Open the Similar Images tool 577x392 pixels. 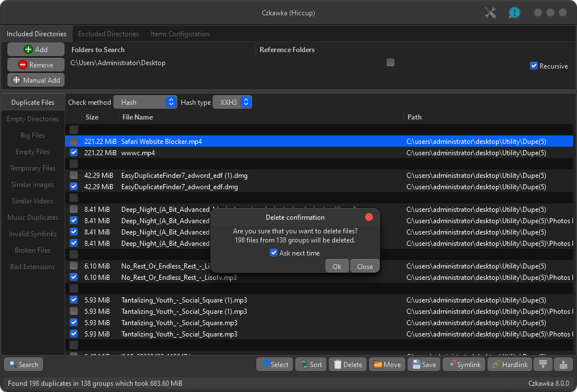click(x=32, y=185)
